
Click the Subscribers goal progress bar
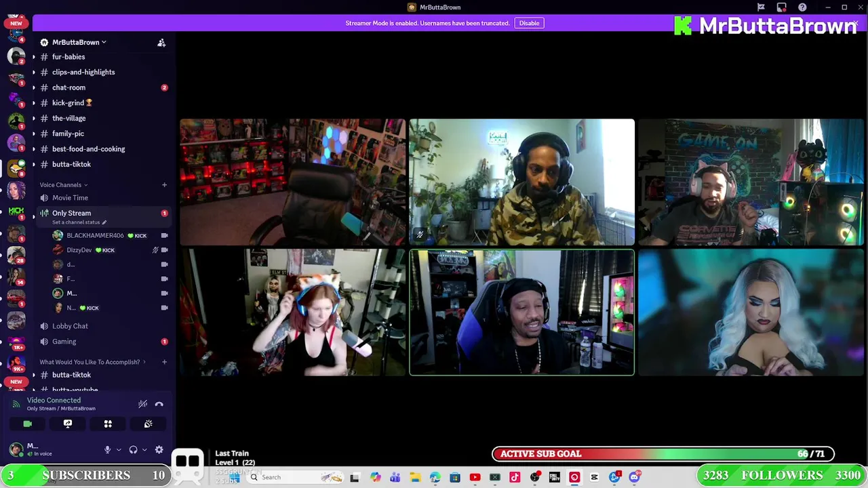point(85,475)
